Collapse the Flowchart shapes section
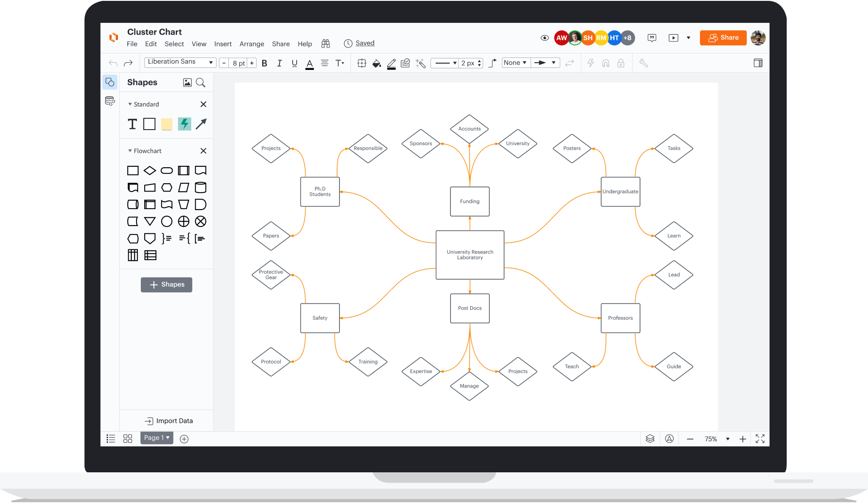The image size is (868, 503). click(130, 150)
